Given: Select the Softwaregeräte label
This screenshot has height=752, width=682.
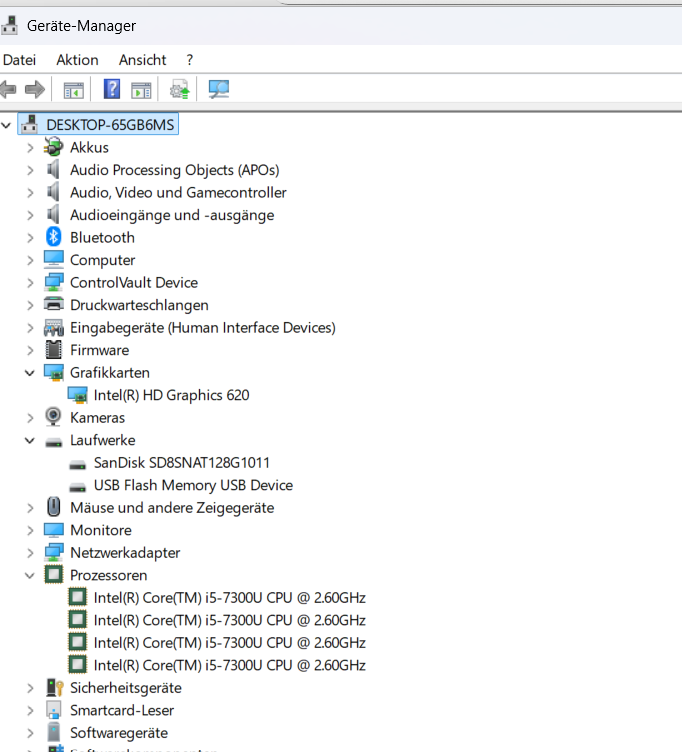Looking at the screenshot, I should click(x=119, y=732).
